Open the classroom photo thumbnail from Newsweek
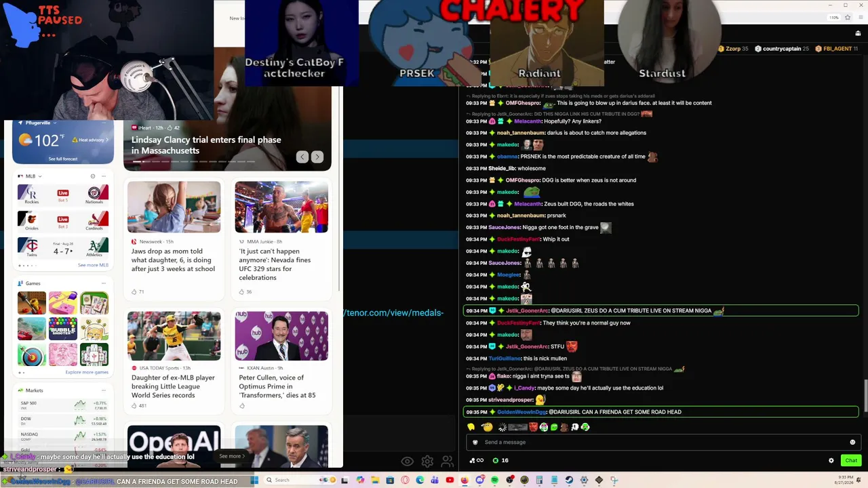Screen dimensions: 868x488 point(174,207)
